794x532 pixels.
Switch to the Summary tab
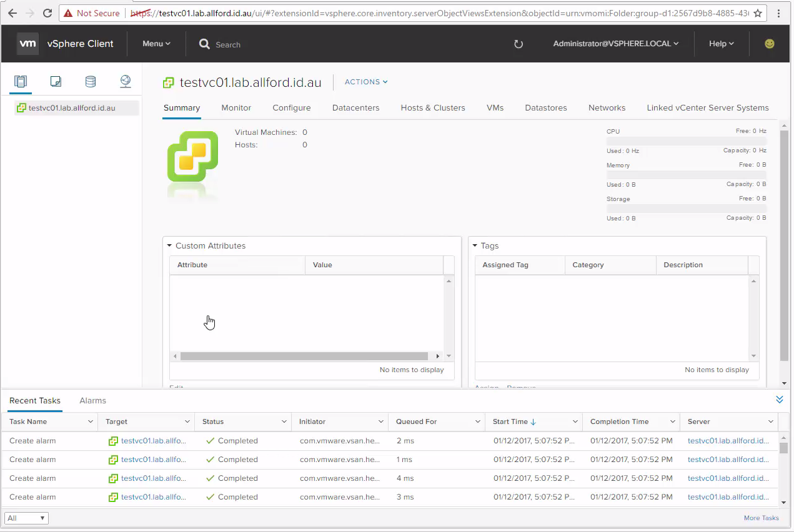click(x=182, y=108)
